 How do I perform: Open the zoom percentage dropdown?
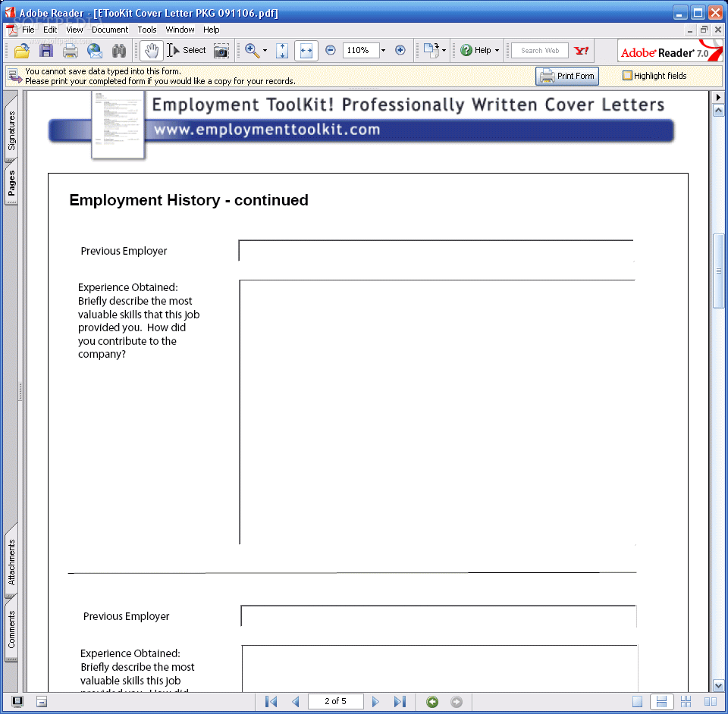[x=384, y=50]
